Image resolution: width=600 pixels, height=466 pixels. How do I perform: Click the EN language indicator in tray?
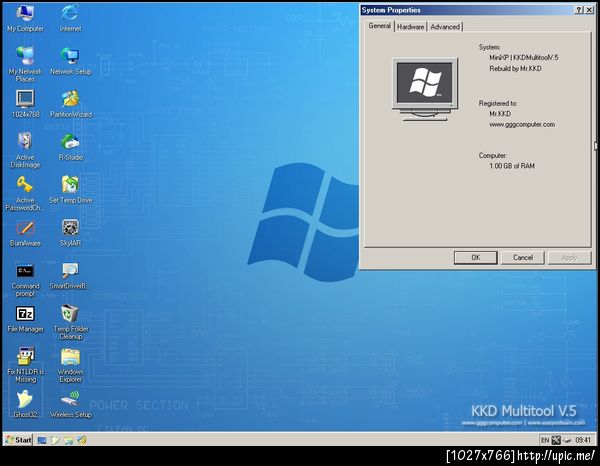pyautogui.click(x=545, y=440)
